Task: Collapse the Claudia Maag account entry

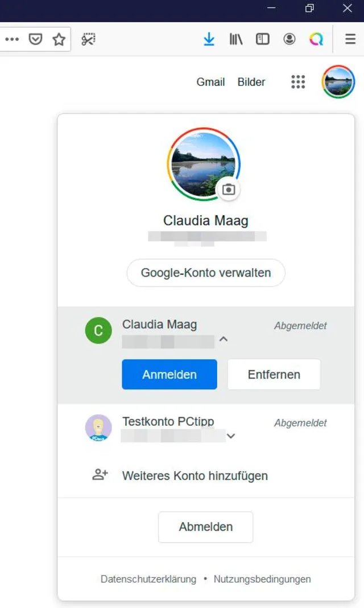Action: pyautogui.click(x=224, y=339)
